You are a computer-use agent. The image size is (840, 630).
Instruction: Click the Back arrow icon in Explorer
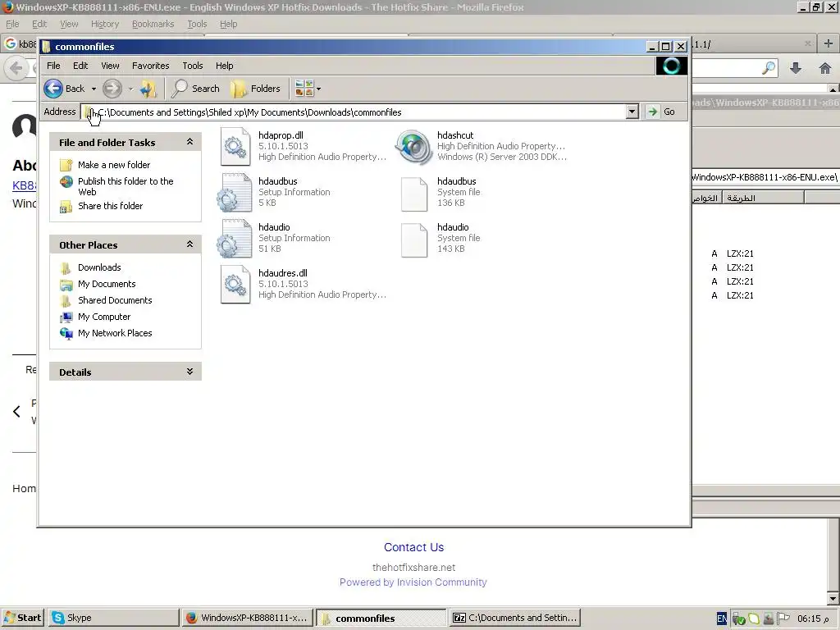[53, 89]
